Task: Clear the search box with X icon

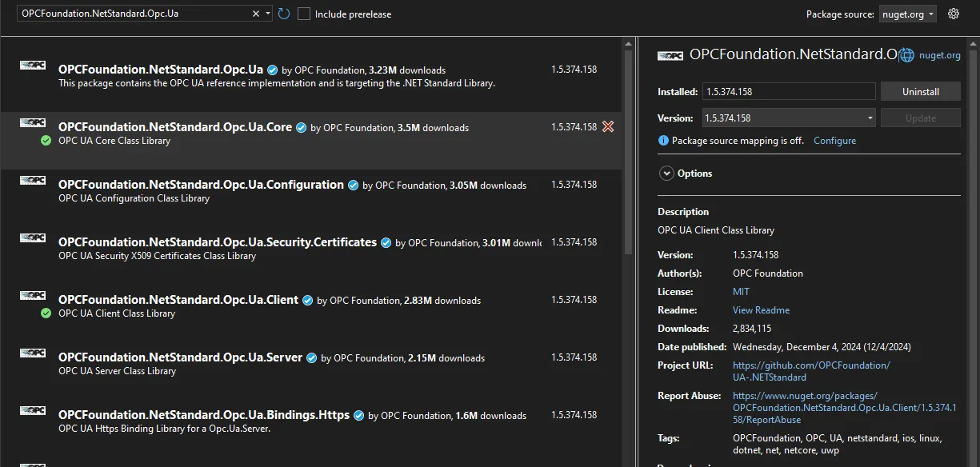Action: [256, 14]
